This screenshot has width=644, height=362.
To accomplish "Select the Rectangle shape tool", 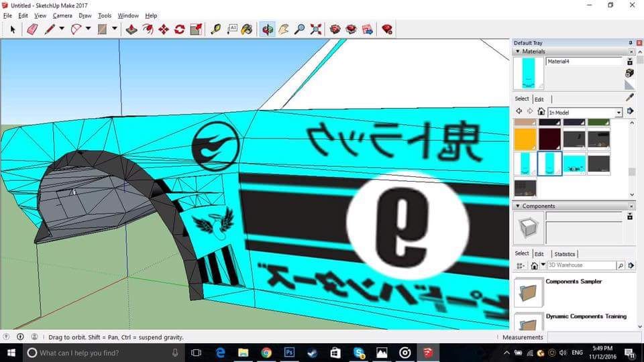I will click(x=102, y=29).
